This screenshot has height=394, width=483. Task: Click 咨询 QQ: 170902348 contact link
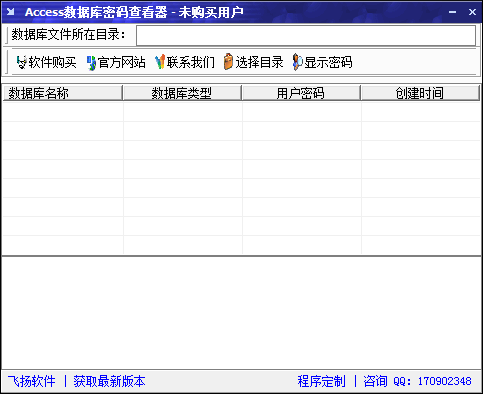click(417, 381)
